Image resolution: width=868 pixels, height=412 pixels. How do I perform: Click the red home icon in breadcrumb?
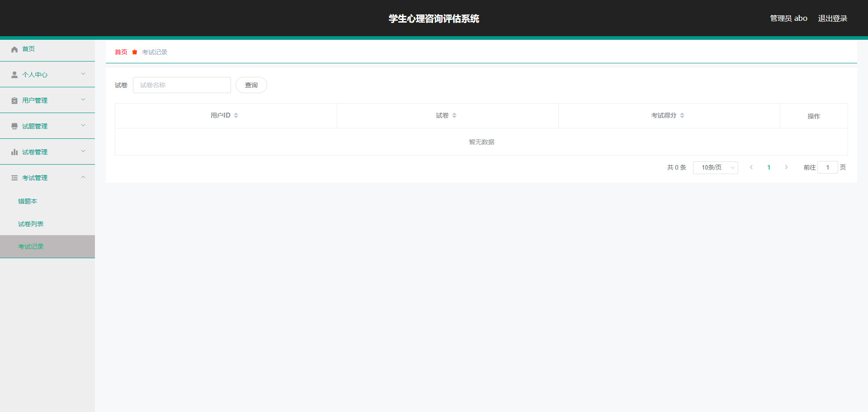[135, 52]
